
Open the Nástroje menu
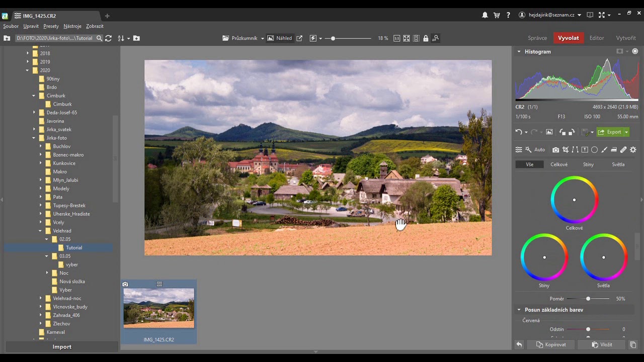tap(72, 26)
